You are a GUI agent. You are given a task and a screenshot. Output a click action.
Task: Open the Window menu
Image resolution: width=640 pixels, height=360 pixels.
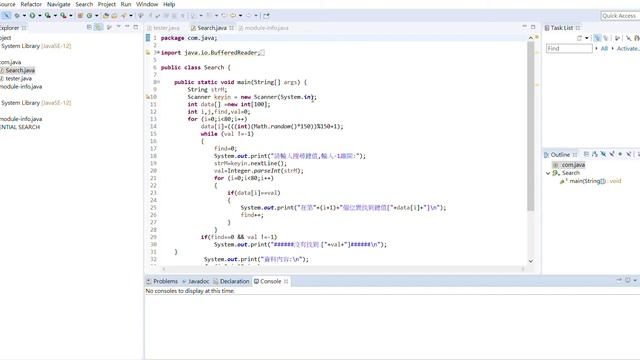pyautogui.click(x=147, y=4)
